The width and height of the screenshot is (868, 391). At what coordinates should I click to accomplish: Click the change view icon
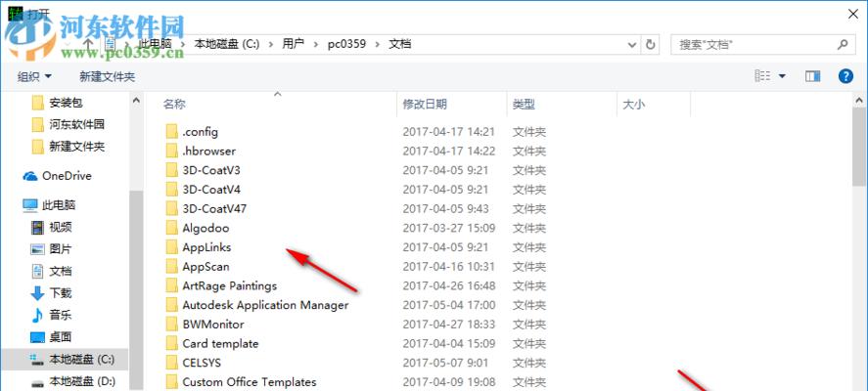(x=763, y=76)
